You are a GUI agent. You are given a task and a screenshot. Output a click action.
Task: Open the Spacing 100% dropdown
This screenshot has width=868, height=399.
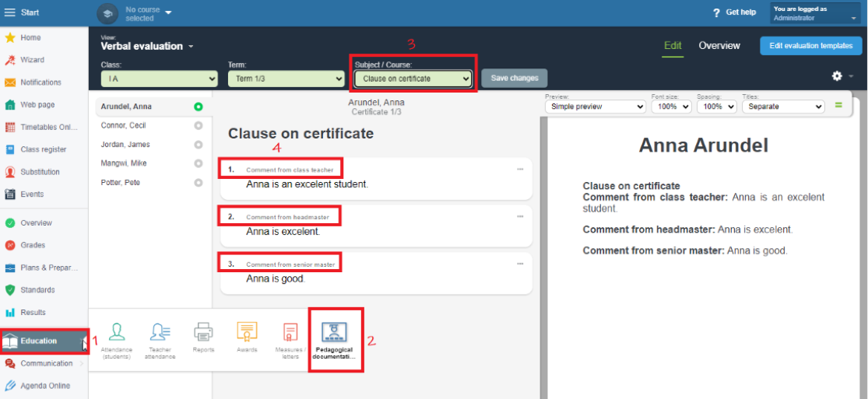click(717, 107)
